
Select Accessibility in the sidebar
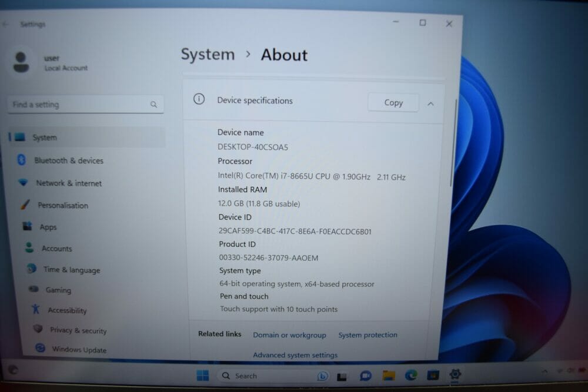67,310
